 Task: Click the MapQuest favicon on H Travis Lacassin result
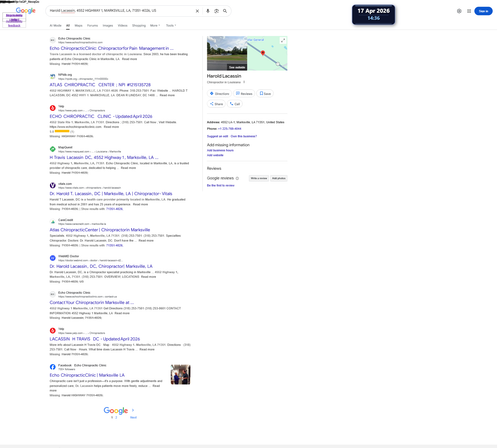pyautogui.click(x=53, y=149)
